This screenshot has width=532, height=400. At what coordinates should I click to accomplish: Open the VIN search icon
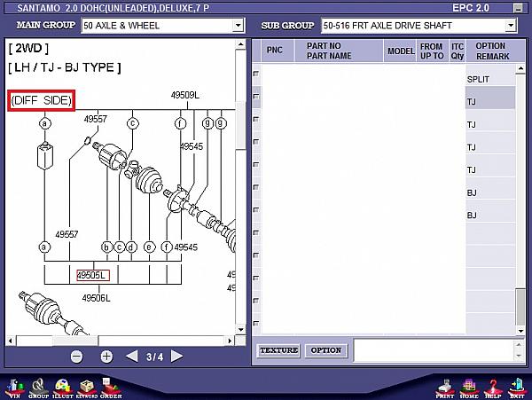(x=13, y=388)
